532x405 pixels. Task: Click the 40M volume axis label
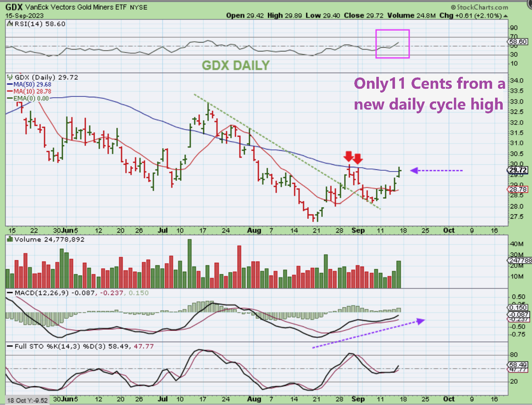pyautogui.click(x=517, y=244)
